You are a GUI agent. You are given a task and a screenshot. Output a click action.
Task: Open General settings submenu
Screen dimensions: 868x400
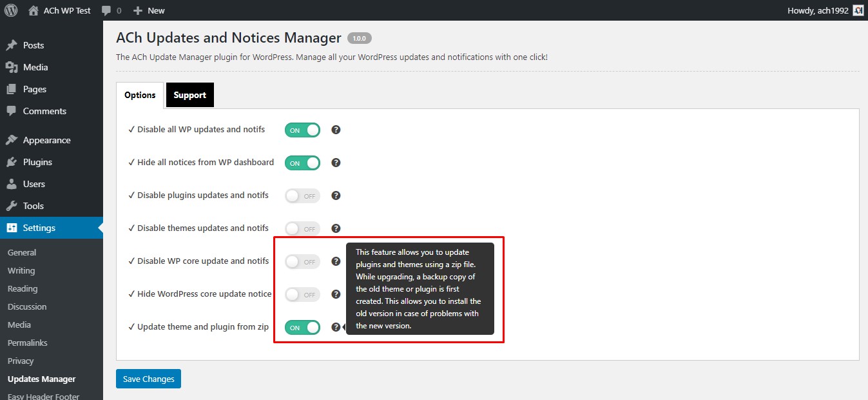22,253
